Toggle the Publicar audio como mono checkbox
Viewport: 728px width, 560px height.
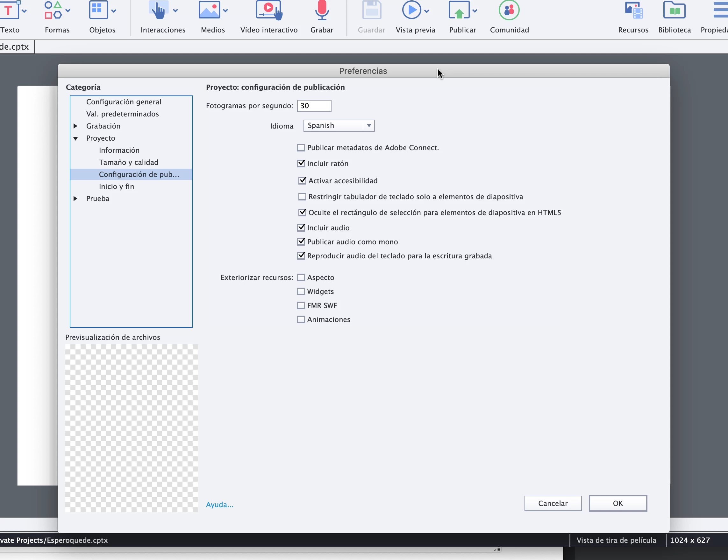coord(301,242)
